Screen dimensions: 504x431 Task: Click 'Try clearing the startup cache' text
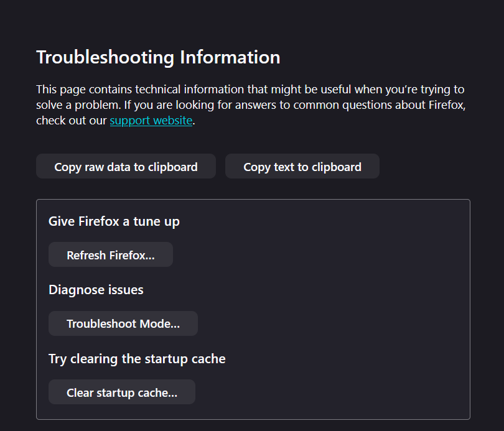137,359
